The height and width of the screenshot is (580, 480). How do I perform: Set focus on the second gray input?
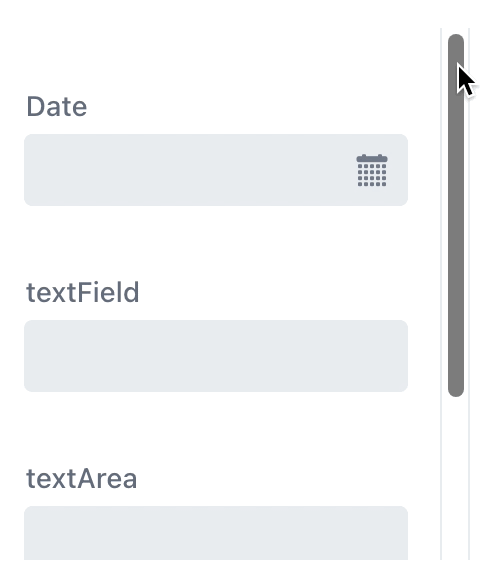[216, 356]
